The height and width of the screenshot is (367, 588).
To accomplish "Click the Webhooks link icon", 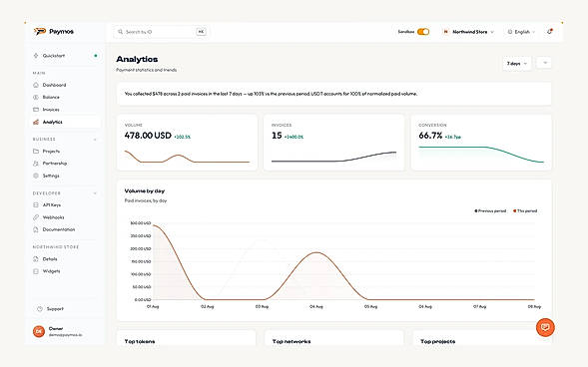I will click(x=36, y=217).
